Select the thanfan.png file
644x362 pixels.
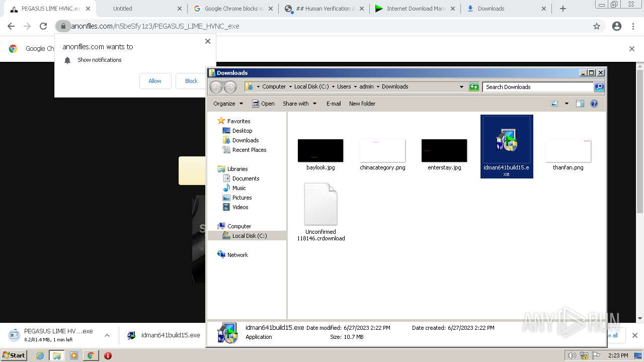[568, 155]
